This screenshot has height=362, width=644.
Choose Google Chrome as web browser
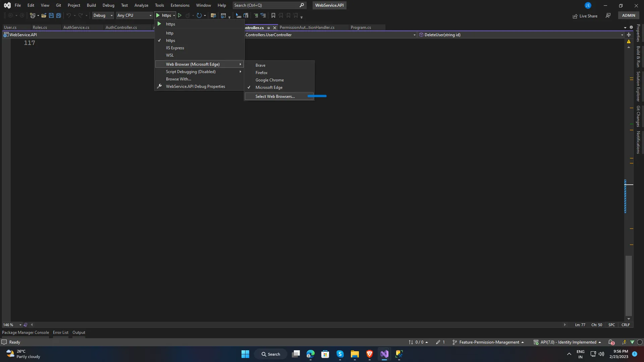pos(270,80)
